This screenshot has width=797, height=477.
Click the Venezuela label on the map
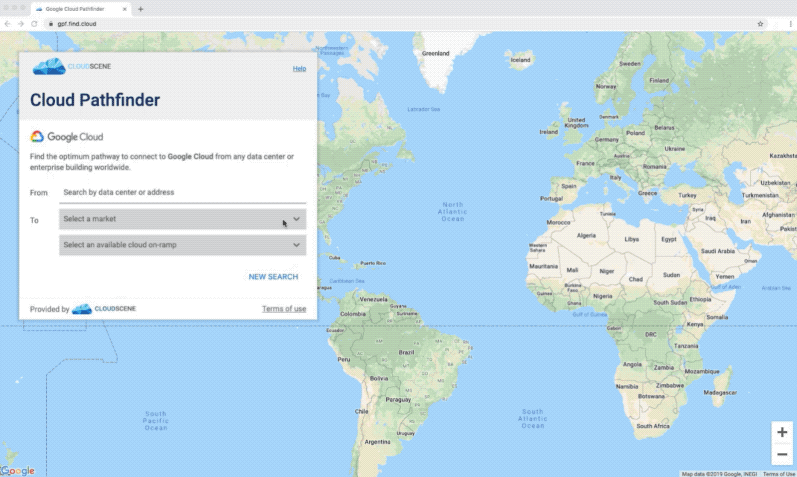[x=374, y=299]
